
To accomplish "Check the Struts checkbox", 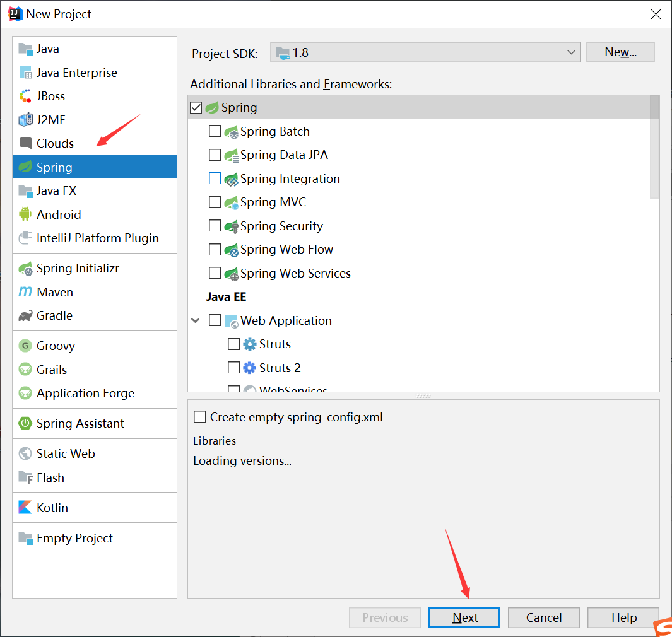I will pos(233,344).
